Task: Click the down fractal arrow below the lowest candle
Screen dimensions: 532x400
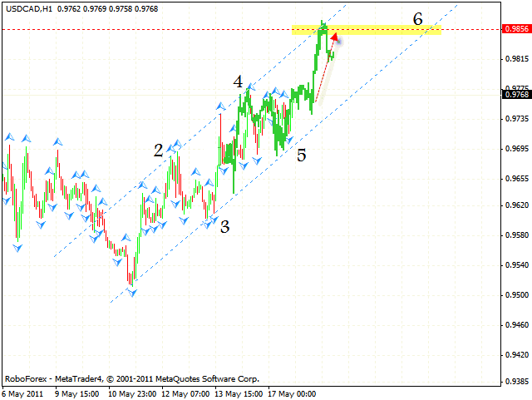Action: tap(131, 292)
